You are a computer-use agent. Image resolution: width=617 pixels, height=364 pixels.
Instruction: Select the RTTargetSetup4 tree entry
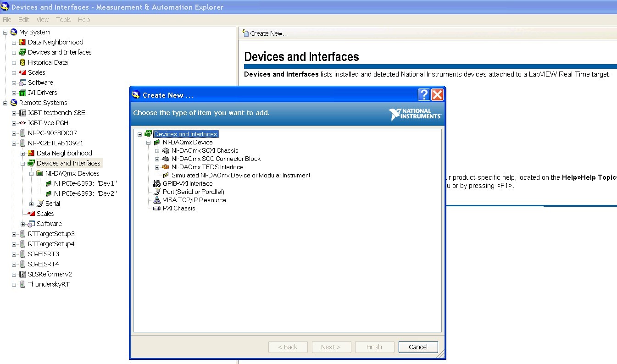(51, 244)
